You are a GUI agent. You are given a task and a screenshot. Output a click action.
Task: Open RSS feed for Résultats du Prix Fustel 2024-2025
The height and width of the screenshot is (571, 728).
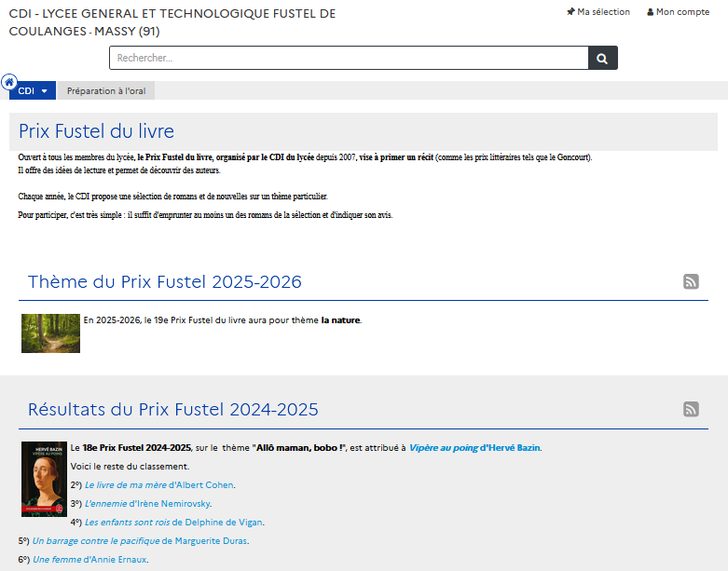(x=691, y=409)
